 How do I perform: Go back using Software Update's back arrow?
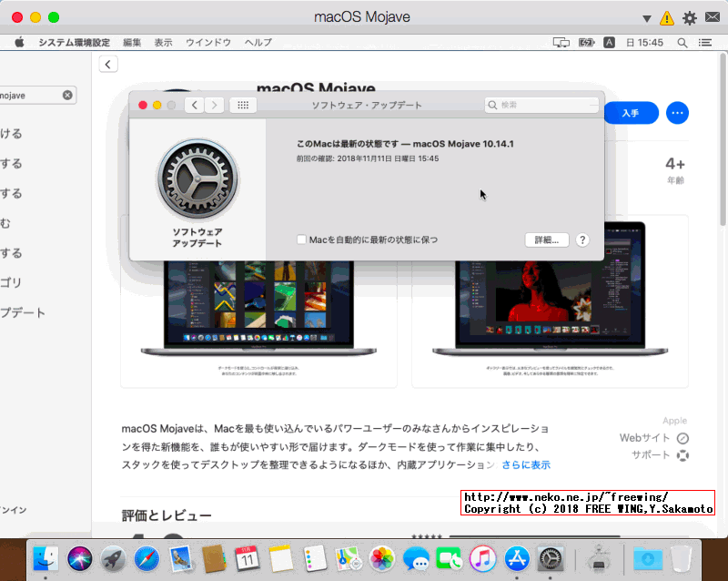tap(194, 104)
